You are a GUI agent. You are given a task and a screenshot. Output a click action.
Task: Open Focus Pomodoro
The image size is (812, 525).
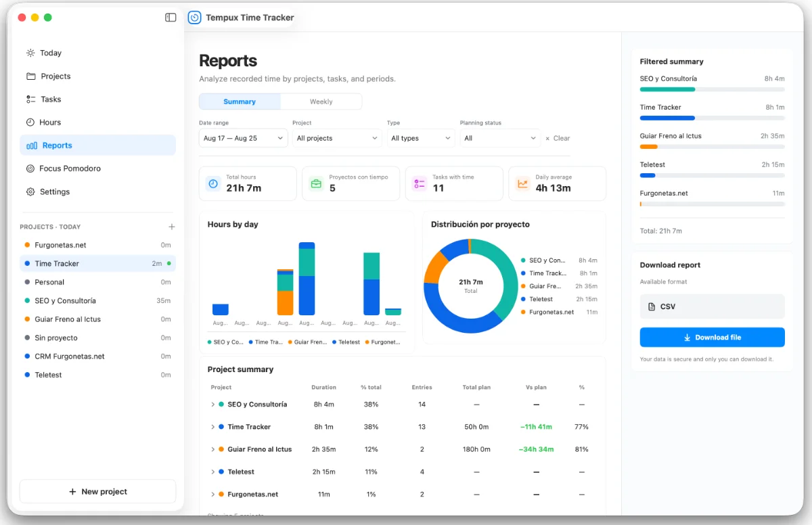click(97, 168)
